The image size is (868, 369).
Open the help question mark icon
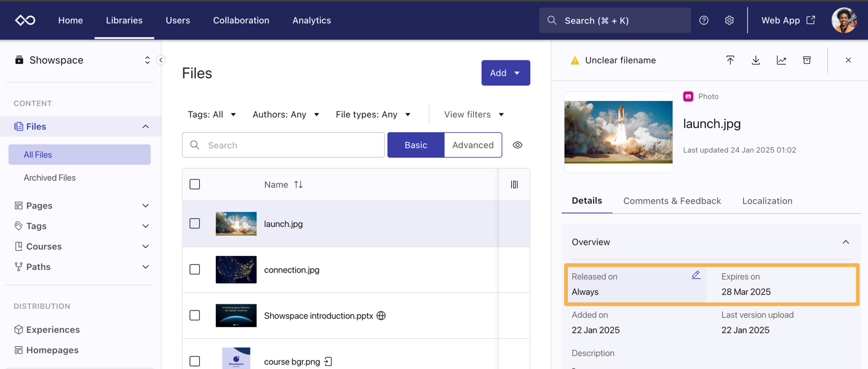point(704,20)
